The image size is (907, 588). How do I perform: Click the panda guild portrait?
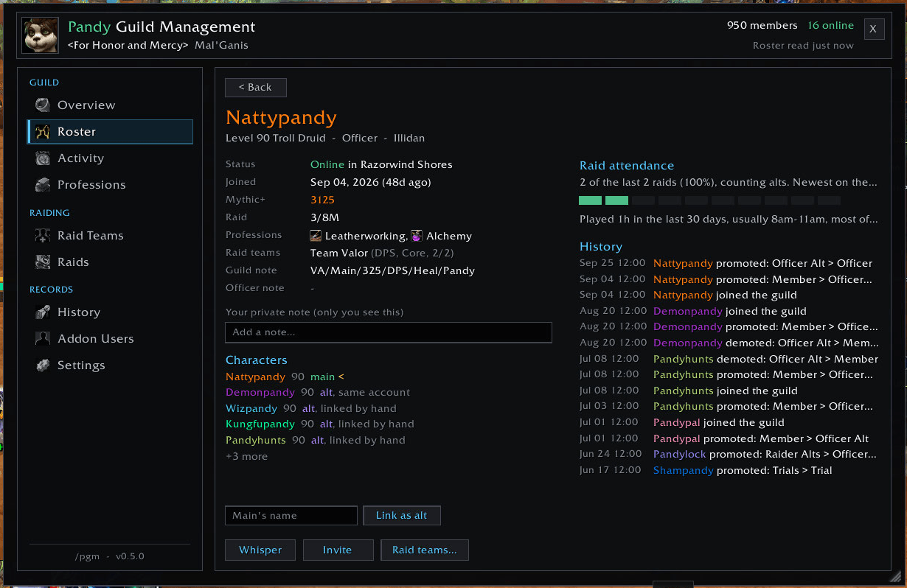[41, 35]
